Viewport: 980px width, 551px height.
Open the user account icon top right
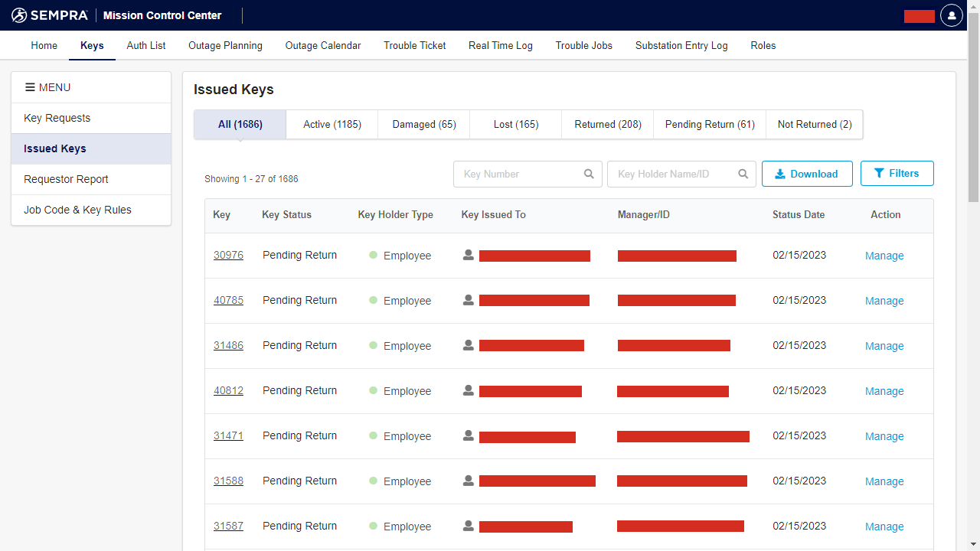951,15
